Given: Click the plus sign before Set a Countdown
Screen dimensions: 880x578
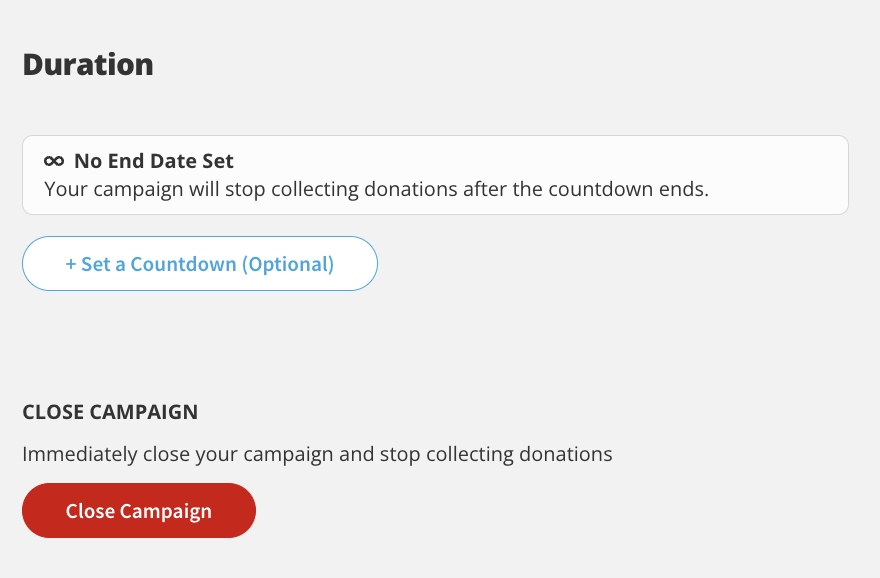Looking at the screenshot, I should click(71, 265).
